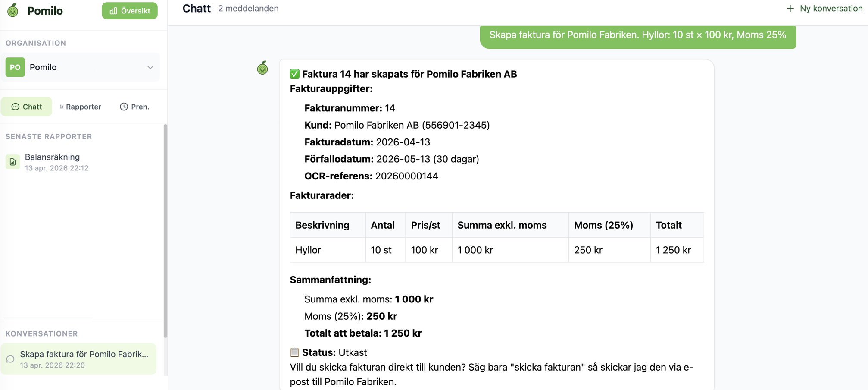This screenshot has width=868, height=390.
Task: Click the '2 meddelanden' message count
Action: (x=248, y=9)
